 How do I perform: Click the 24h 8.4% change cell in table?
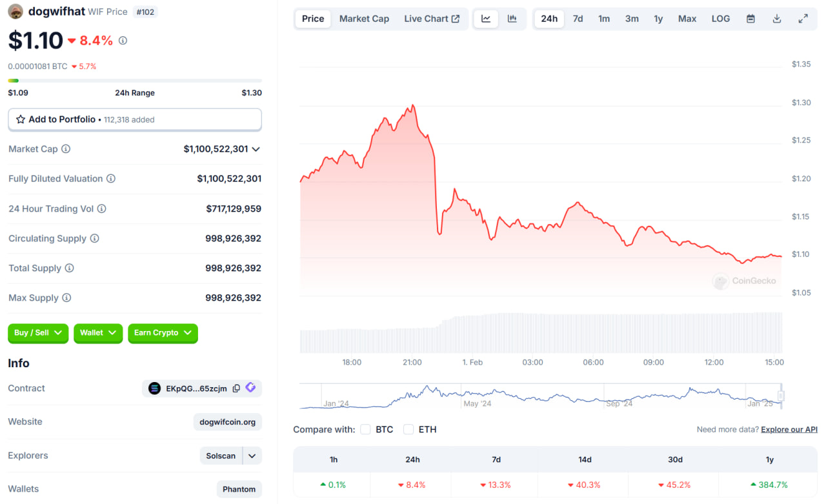(412, 485)
